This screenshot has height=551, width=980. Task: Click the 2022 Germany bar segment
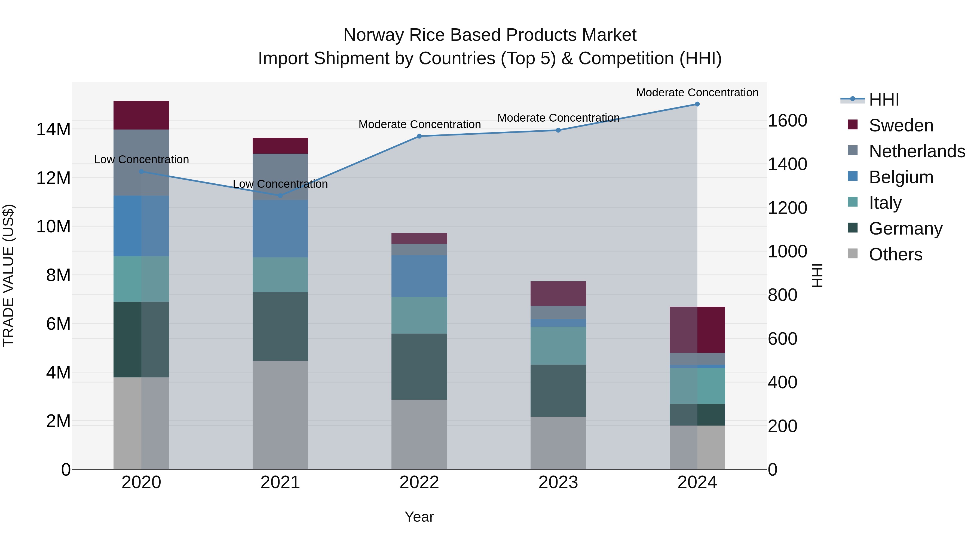(x=419, y=367)
